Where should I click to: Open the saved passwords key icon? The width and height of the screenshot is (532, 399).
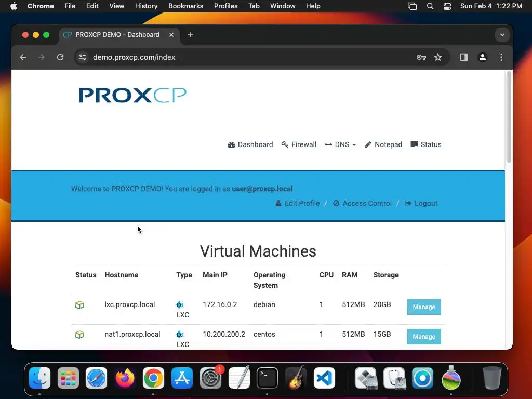pos(421,57)
